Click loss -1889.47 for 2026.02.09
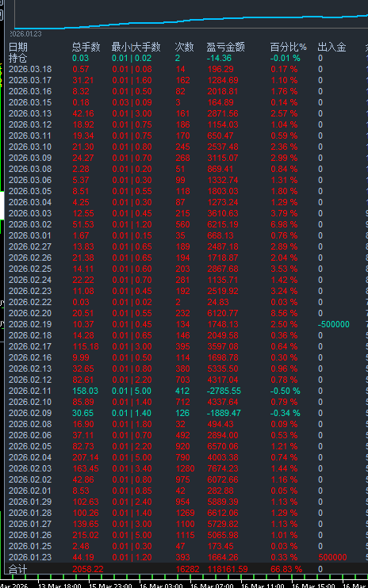The image size is (368, 588). (x=224, y=413)
